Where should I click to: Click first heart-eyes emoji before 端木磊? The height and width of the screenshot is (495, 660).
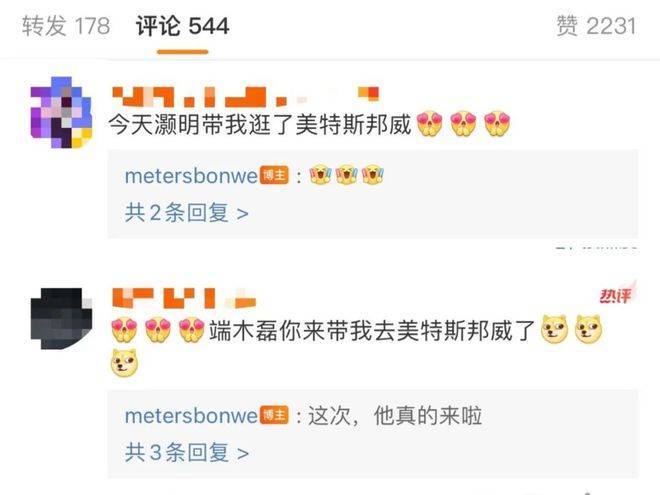(x=125, y=330)
